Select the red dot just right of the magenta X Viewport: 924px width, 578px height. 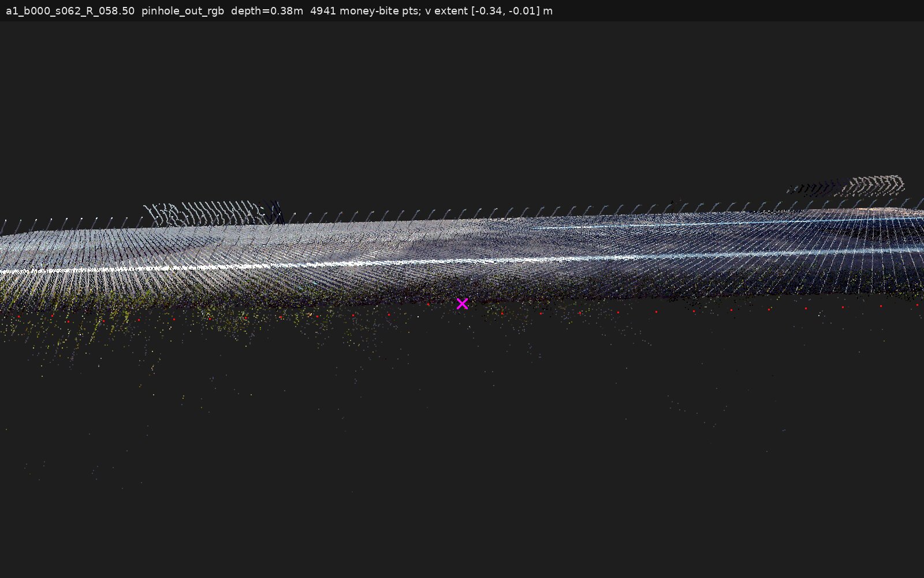click(x=502, y=313)
